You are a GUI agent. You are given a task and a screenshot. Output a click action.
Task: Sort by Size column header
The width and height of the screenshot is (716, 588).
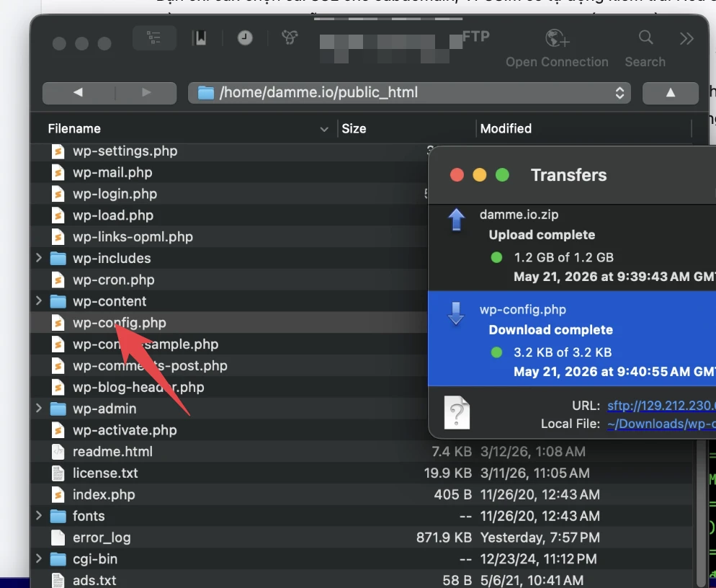click(354, 129)
